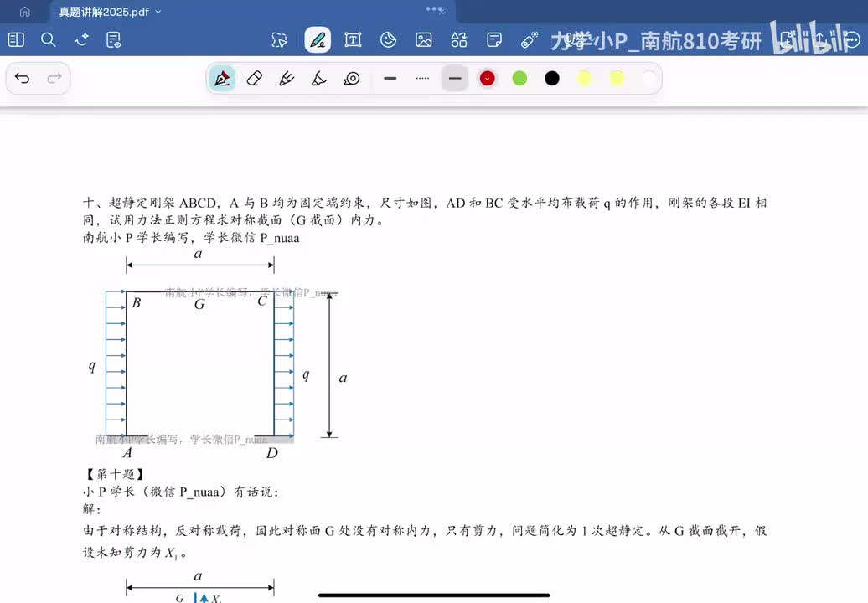Image resolution: width=868 pixels, height=603 pixels.
Task: Click the line 小 P 学长（微信 P_nuaa）有话说：
Action: (x=180, y=492)
